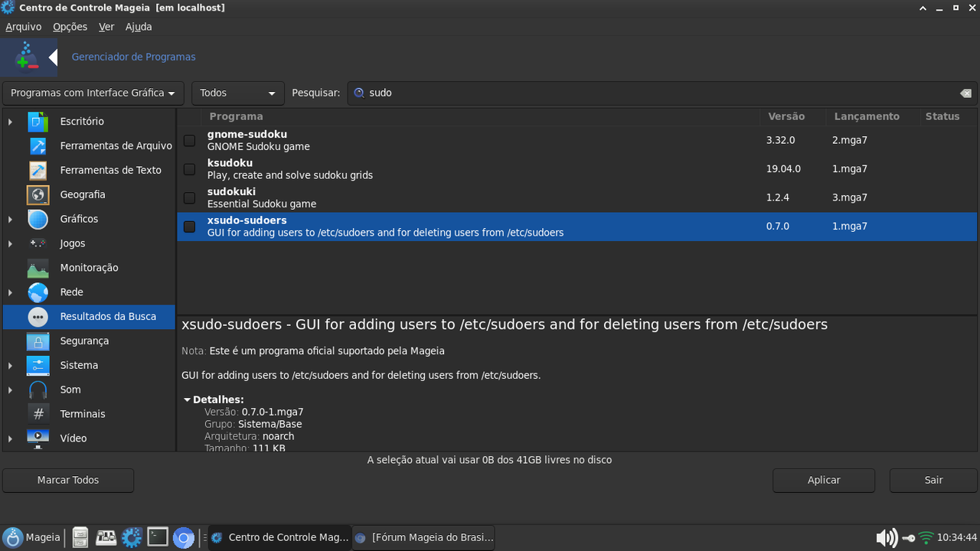The height and width of the screenshot is (551, 980).
Task: Click the magnifier icon in the search box
Action: pyautogui.click(x=358, y=93)
